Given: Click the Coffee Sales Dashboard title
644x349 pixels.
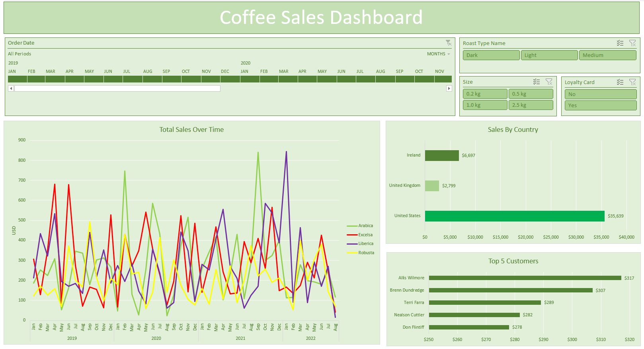Looking at the screenshot, I should pyautogui.click(x=321, y=18).
